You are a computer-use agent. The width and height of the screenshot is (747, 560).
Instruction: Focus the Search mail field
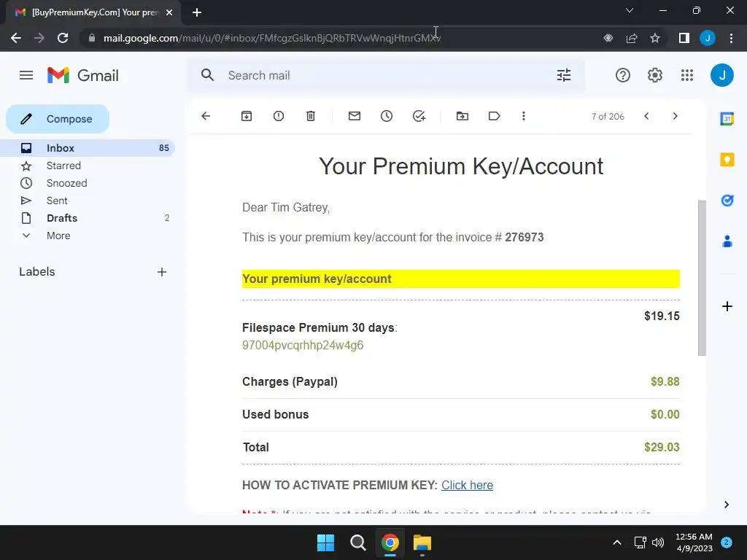click(386, 75)
